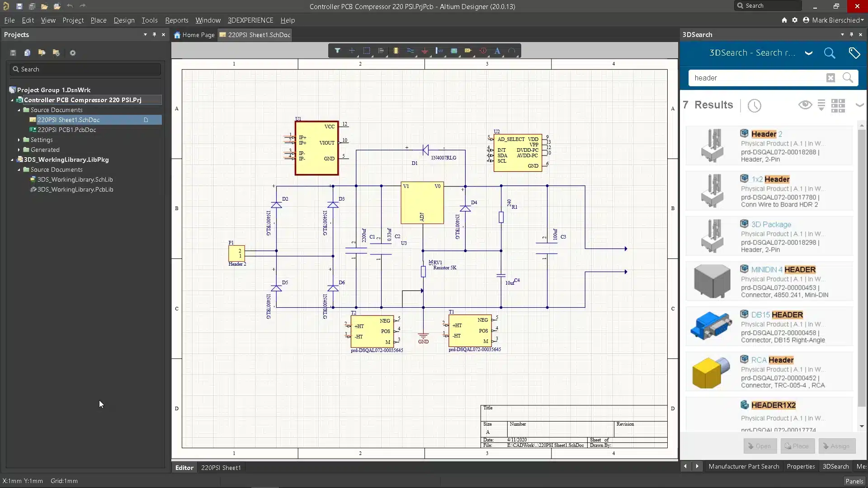868x488 pixels.
Task: Click the tag icon in the 3DSearch header
Action: point(855,53)
